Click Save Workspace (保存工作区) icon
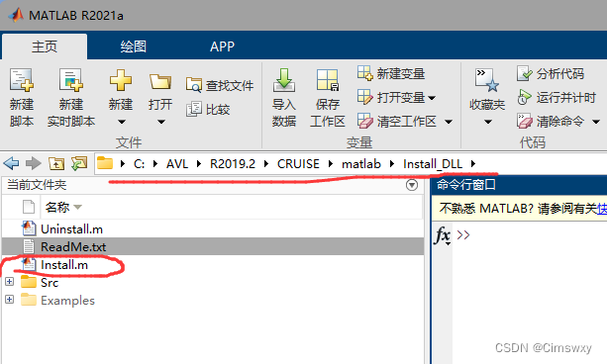The width and height of the screenshot is (607, 364). click(x=328, y=80)
